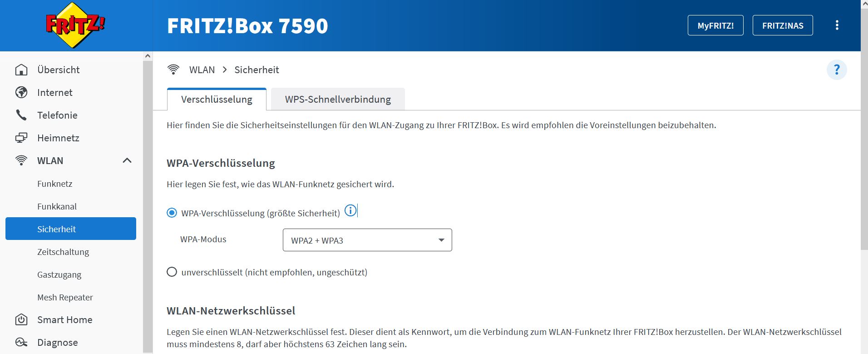Click the info icon beside WPA-Verschlüsselung
The height and width of the screenshot is (354, 868).
(350, 210)
